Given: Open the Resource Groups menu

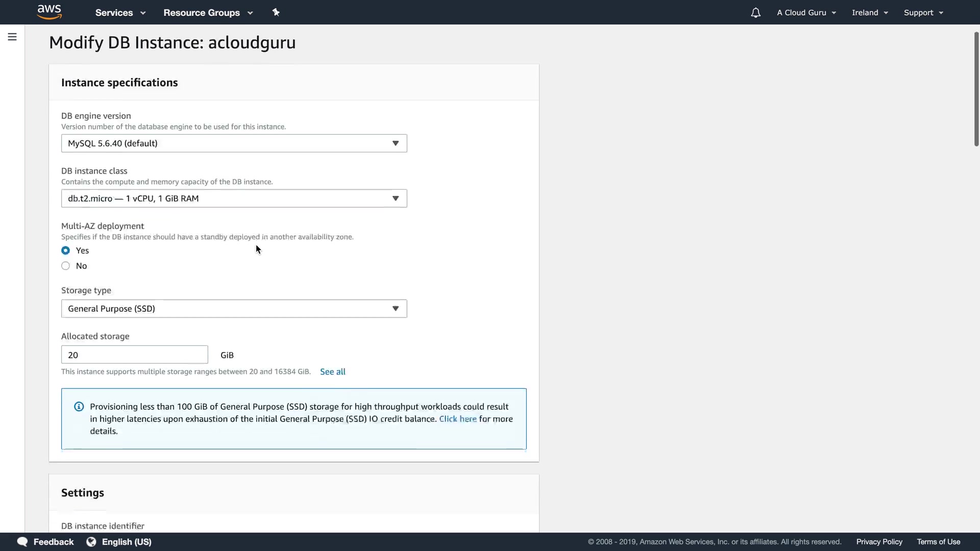Looking at the screenshot, I should pyautogui.click(x=208, y=13).
